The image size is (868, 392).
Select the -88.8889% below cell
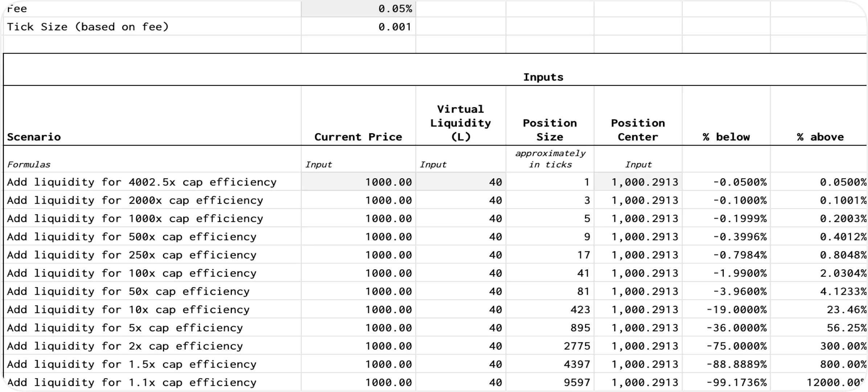(726, 364)
